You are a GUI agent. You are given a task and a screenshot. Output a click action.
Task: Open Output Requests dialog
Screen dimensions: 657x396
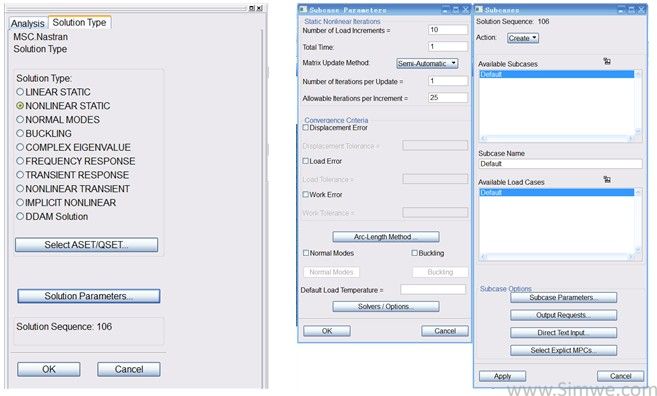pos(564,315)
